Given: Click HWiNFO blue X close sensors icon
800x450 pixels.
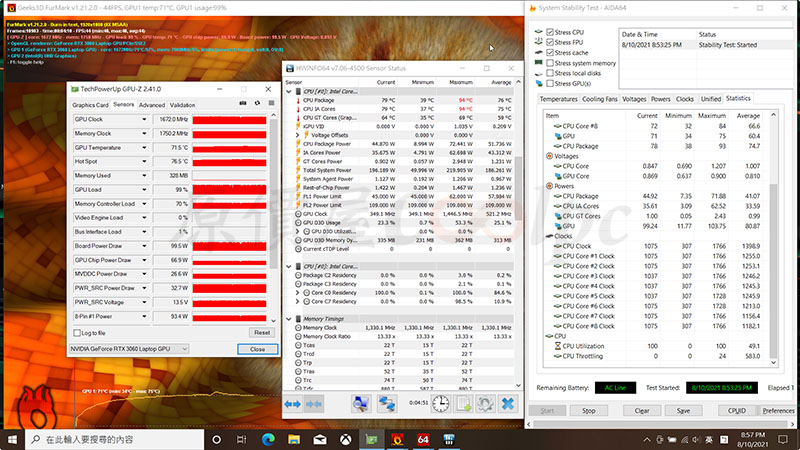Looking at the screenshot, I should pyautogui.click(x=508, y=404).
